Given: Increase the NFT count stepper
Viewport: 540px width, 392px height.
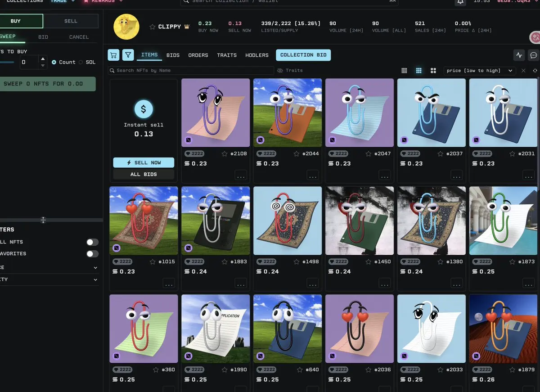Looking at the screenshot, I should (43, 59).
